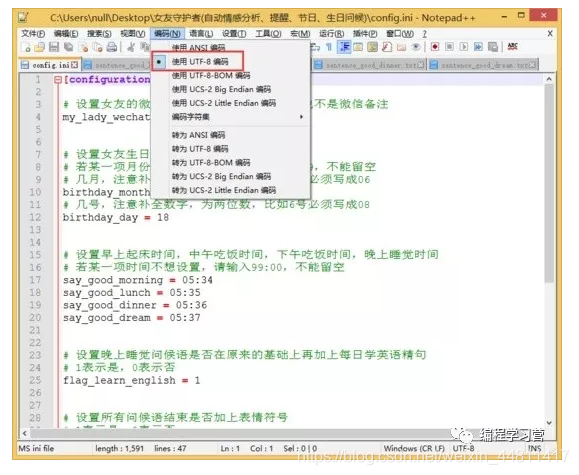Click the Save All toolbar icon

pyautogui.click(x=69, y=47)
